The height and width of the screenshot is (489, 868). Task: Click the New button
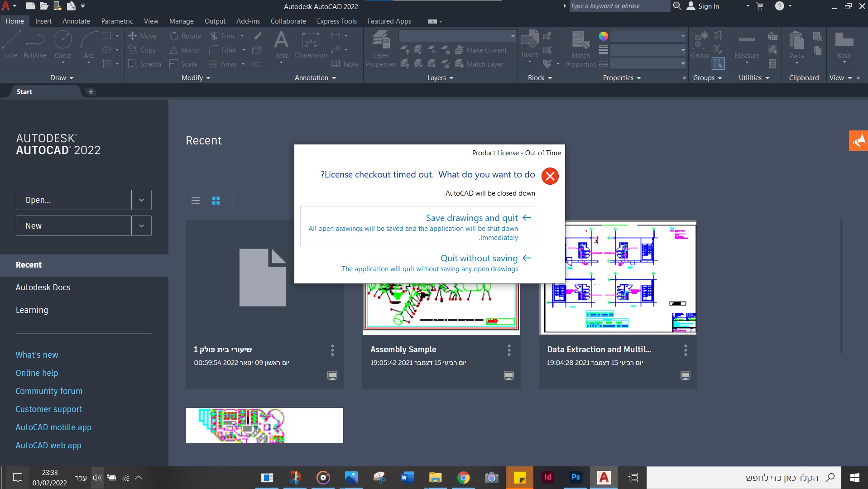74,225
